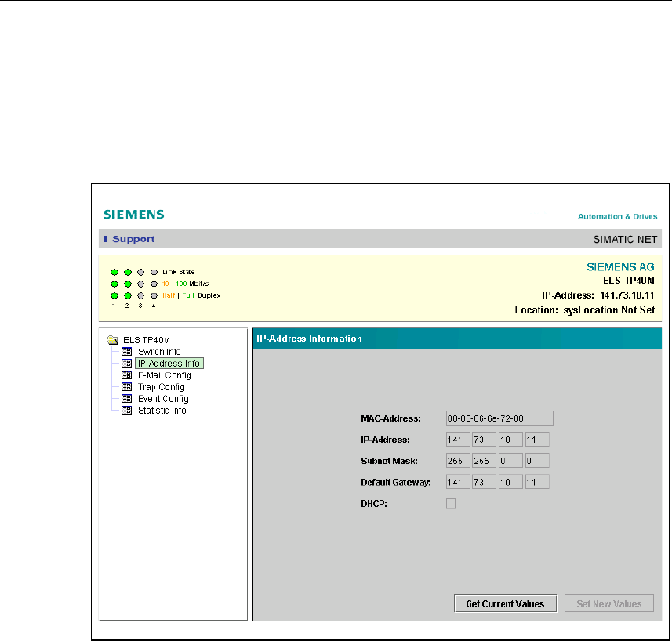Viewport: 672px width, 641px height.
Task: Click port 1 Link State LED
Action: pos(114,273)
